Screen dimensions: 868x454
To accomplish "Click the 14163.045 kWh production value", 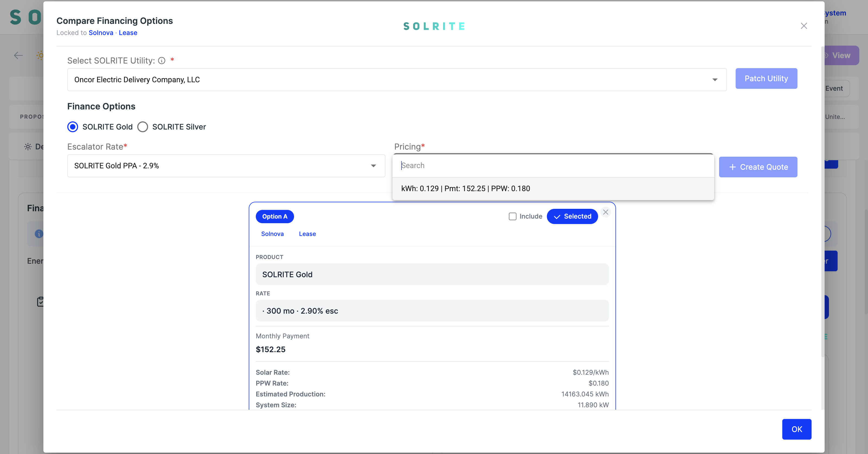I will (x=585, y=394).
